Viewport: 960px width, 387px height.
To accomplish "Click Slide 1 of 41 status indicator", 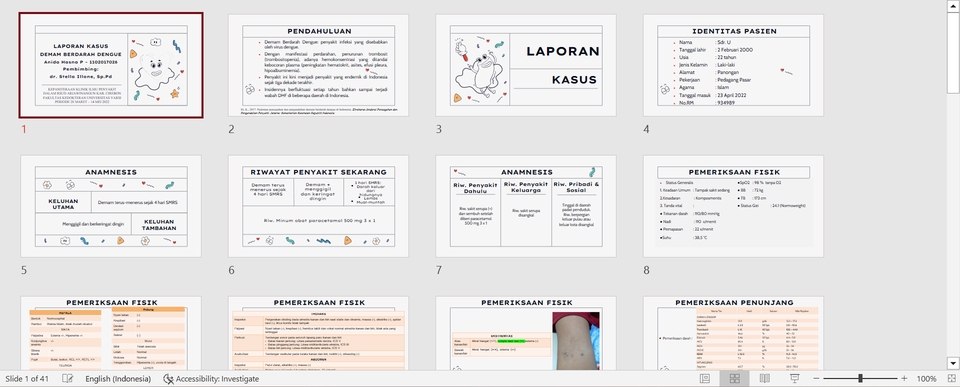I will tap(27, 379).
